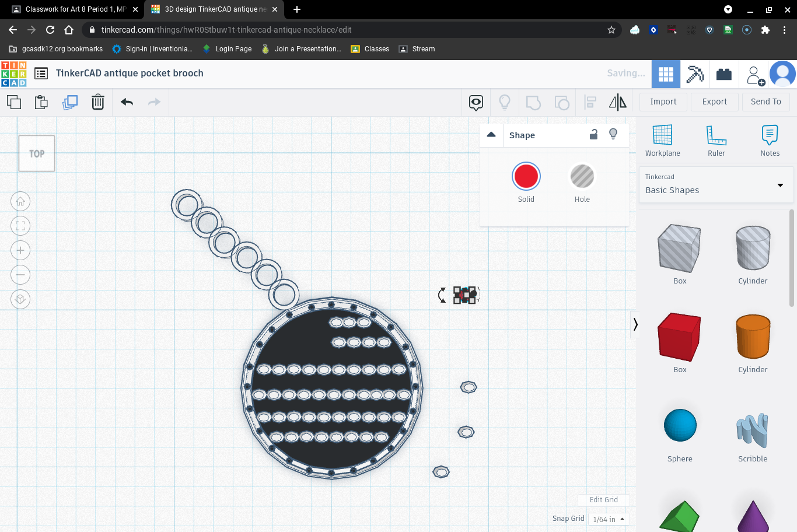
Task: Select the Ruler tool
Action: [x=716, y=140]
